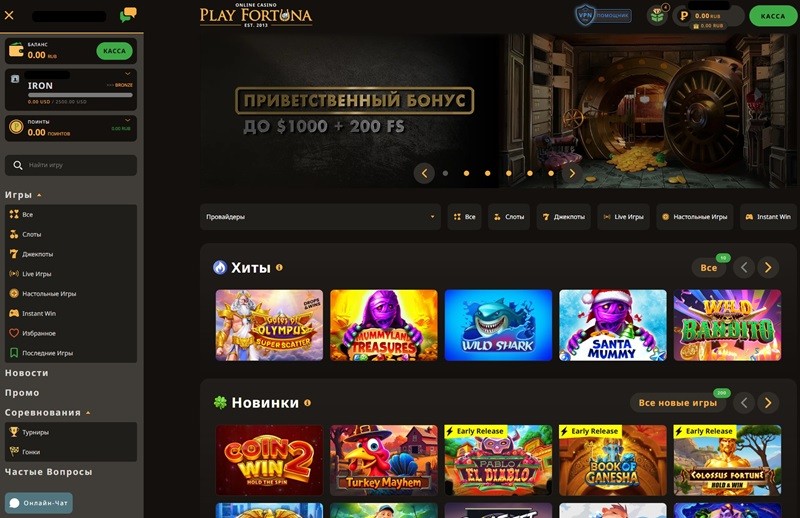This screenshot has height=518, width=800.
Task: Open Избранное heart icon in sidebar
Action: (14, 333)
